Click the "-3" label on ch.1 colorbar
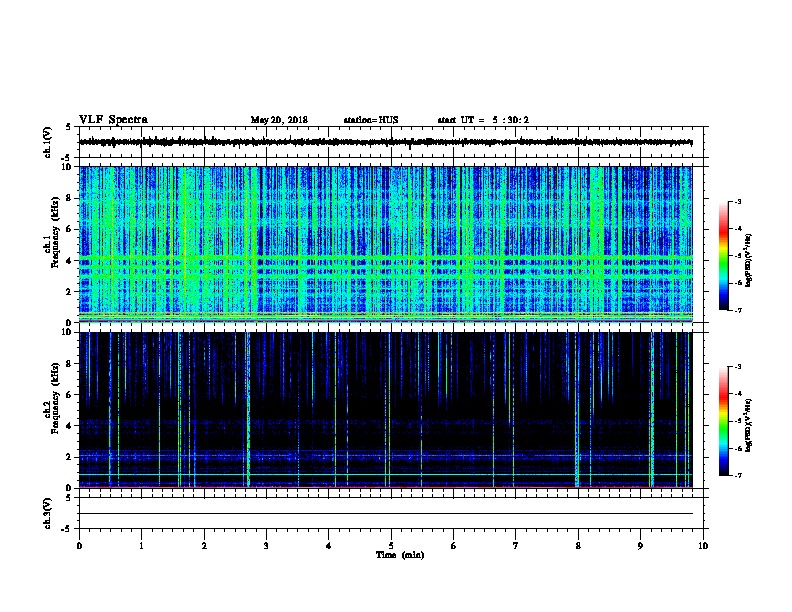Image resolution: width=792 pixels, height=612 pixels. coord(737,201)
